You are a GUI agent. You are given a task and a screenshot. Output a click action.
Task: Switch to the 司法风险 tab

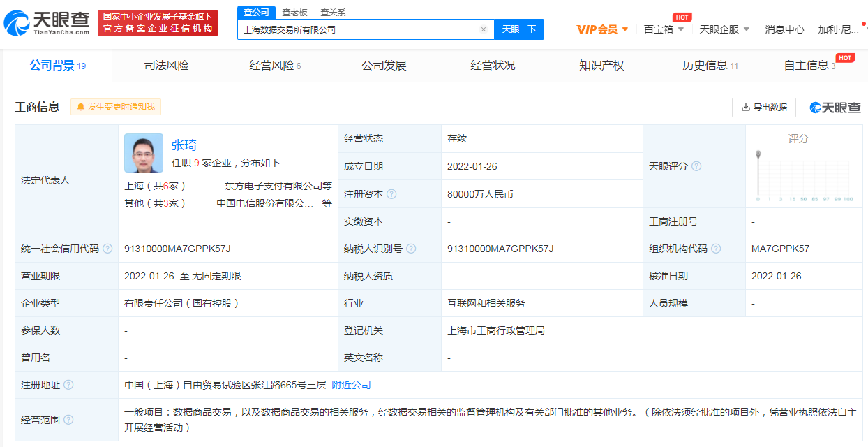pyautogui.click(x=166, y=66)
